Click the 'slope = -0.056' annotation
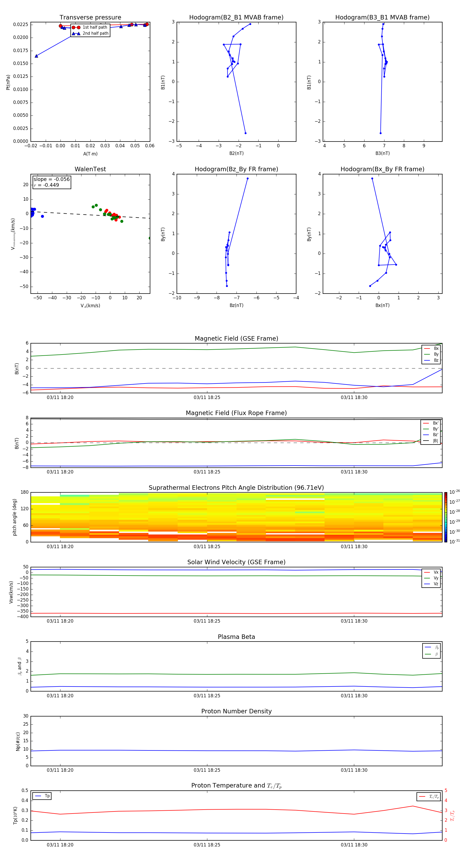The image size is (473, 868). pos(52,179)
